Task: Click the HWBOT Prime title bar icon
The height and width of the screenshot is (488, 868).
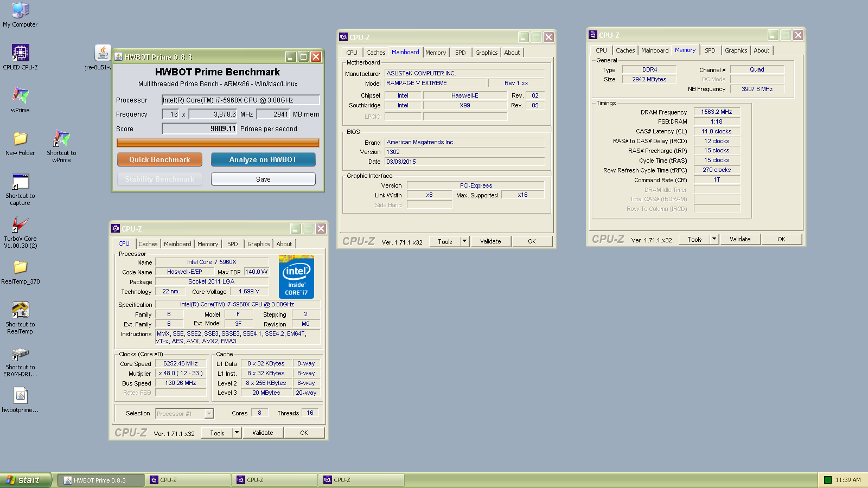Action: tap(118, 56)
